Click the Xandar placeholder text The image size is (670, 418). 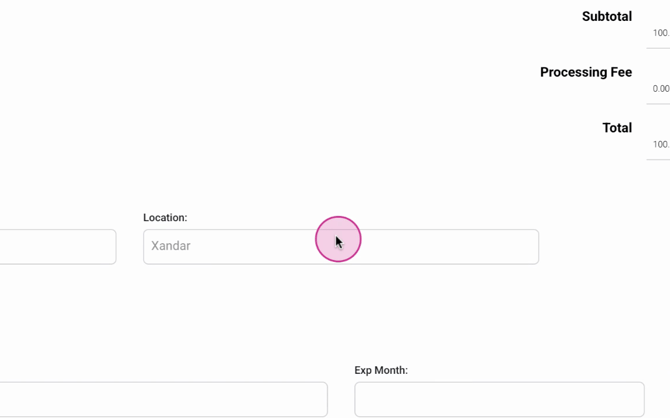[x=171, y=246]
